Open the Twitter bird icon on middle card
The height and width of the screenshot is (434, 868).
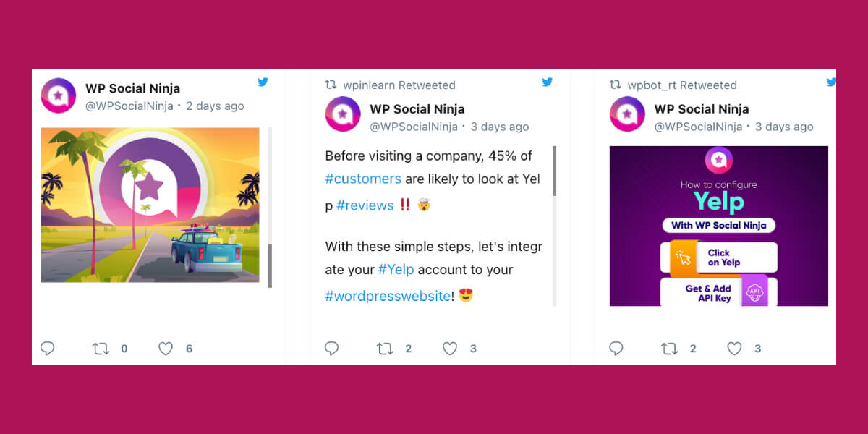[x=547, y=82]
